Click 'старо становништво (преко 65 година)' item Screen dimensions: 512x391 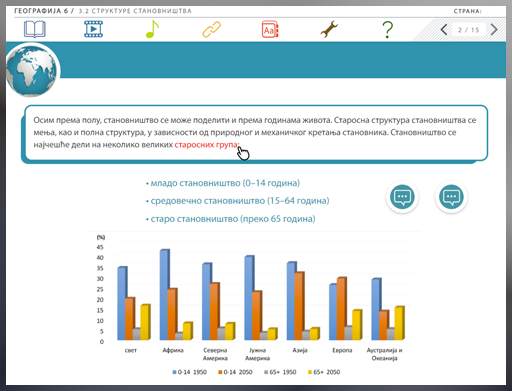(x=231, y=219)
